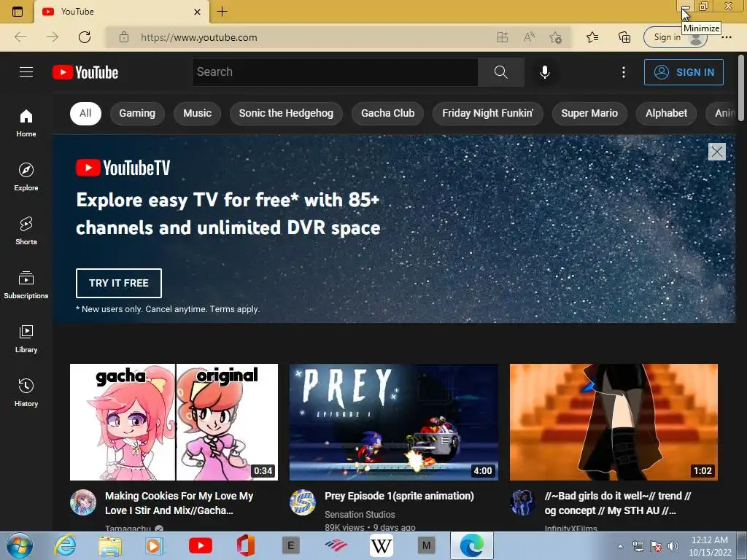747x560 pixels.
Task: Click the YouTube logo in the header
Action: point(85,72)
